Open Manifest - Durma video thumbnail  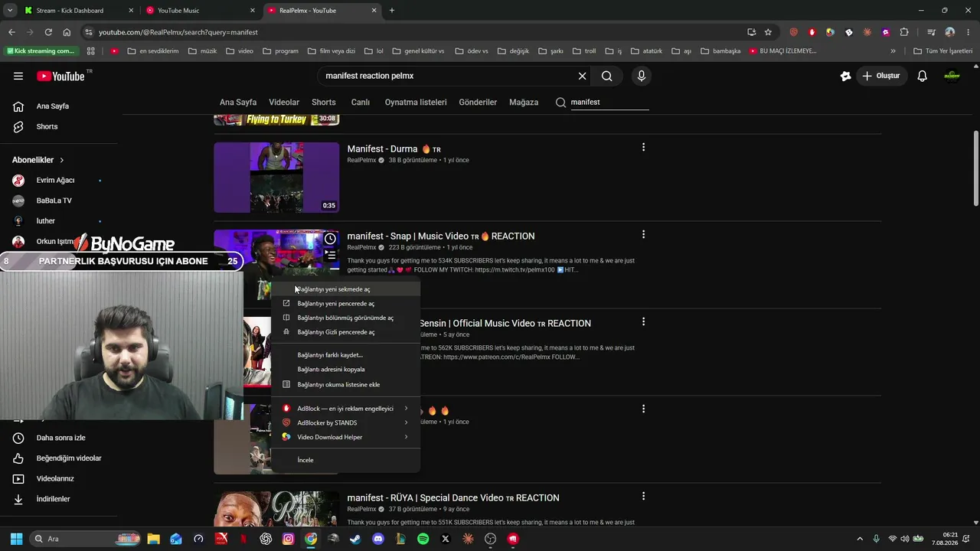point(276,178)
